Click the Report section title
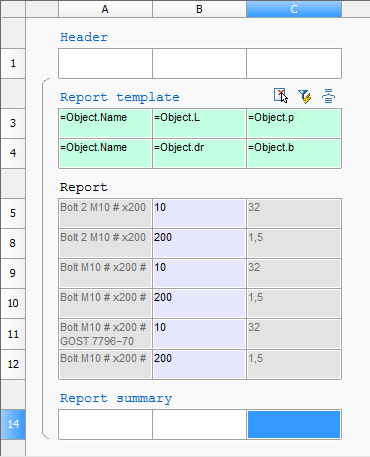Viewport: 370px width, 457px height. [x=84, y=187]
